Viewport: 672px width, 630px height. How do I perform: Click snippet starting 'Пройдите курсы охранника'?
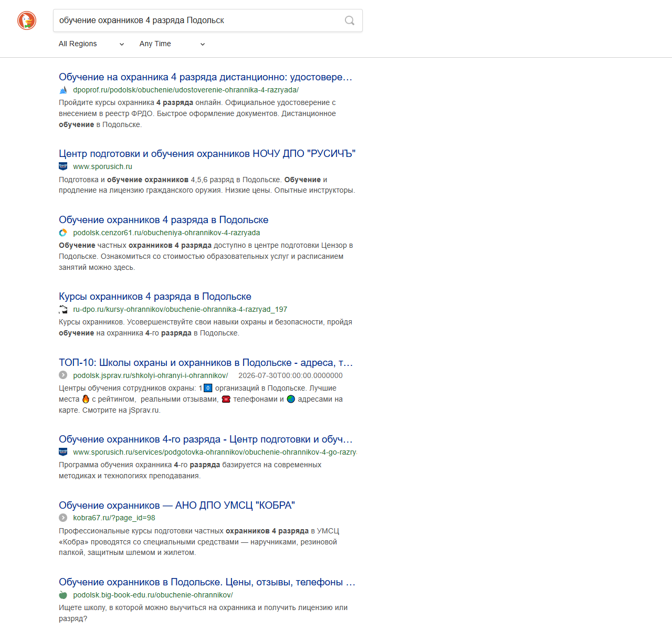point(197,113)
